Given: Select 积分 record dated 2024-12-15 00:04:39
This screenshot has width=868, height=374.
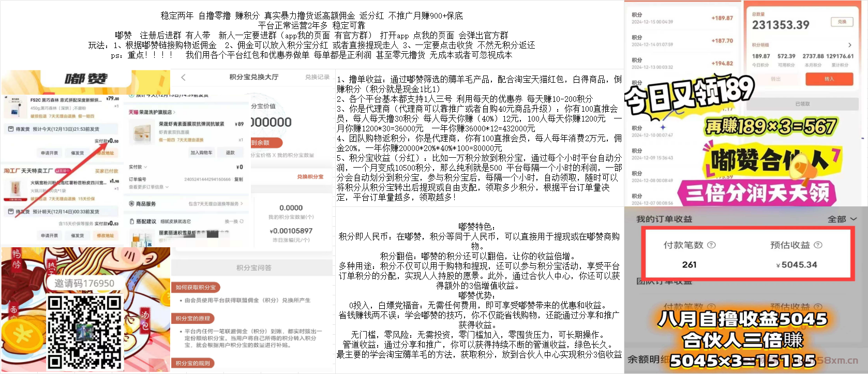Looking at the screenshot, I should (x=682, y=18).
